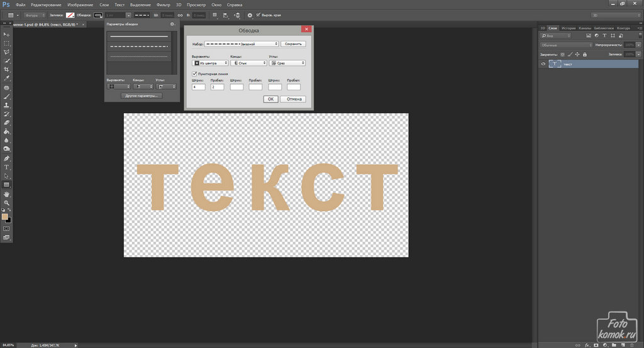Image resolution: width=644 pixels, height=348 pixels.
Task: Toggle the 'Выров. края' checkbox
Action: pyautogui.click(x=258, y=14)
